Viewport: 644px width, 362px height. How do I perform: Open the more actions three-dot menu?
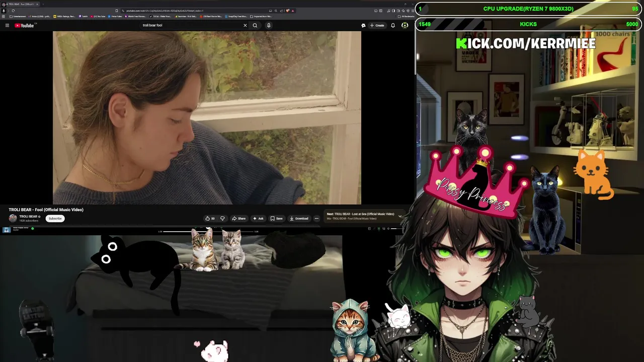tap(316, 218)
